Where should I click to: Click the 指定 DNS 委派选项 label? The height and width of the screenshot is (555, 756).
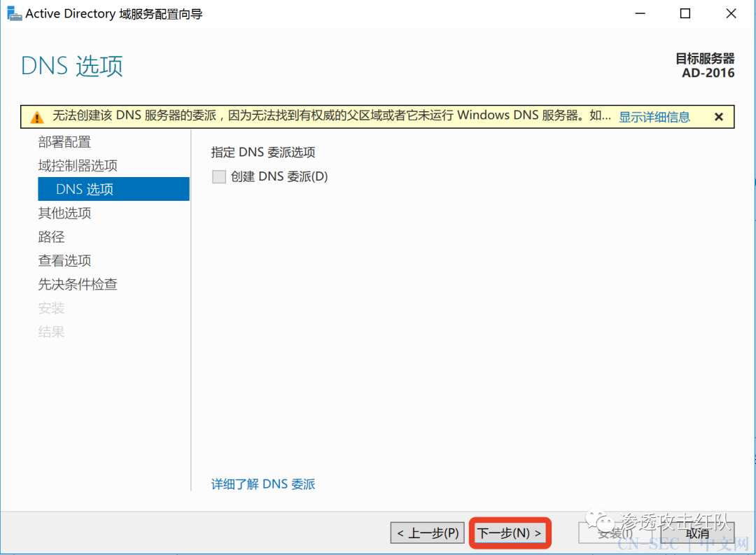click(x=263, y=153)
